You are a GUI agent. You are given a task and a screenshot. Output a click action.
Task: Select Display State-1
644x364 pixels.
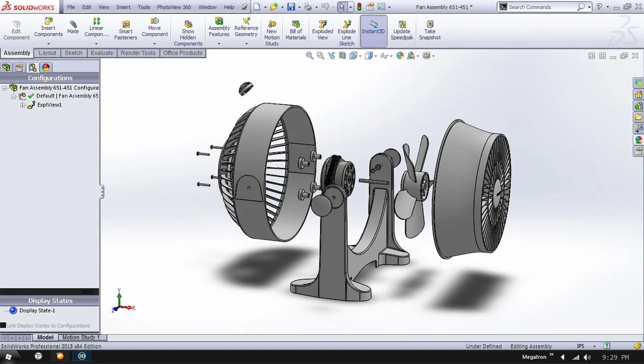[x=37, y=311]
